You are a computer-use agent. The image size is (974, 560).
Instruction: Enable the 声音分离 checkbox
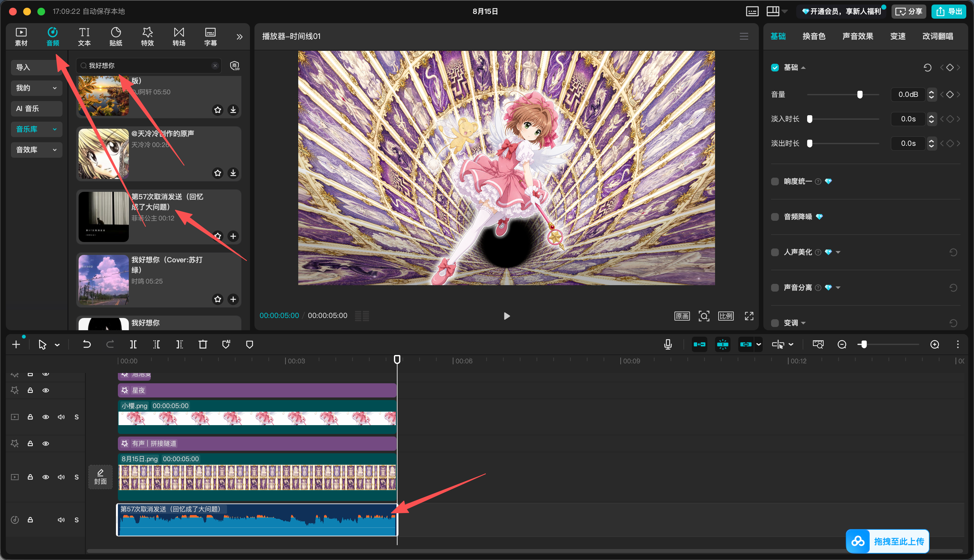point(775,287)
